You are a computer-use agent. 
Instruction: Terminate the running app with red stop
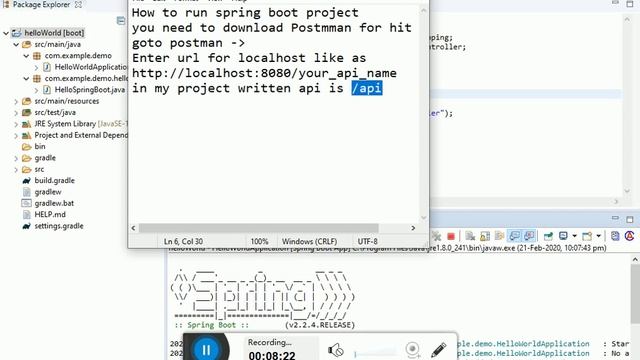click(x=451, y=236)
